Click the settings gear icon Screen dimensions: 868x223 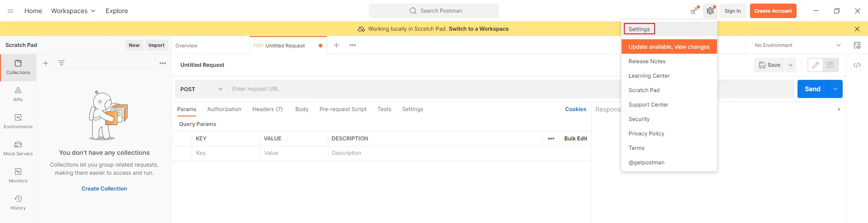(710, 11)
